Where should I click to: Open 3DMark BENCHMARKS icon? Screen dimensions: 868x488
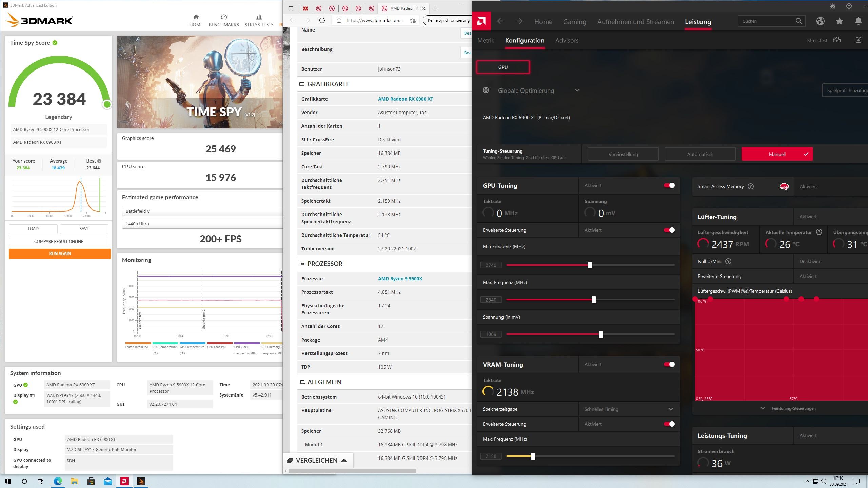(224, 17)
